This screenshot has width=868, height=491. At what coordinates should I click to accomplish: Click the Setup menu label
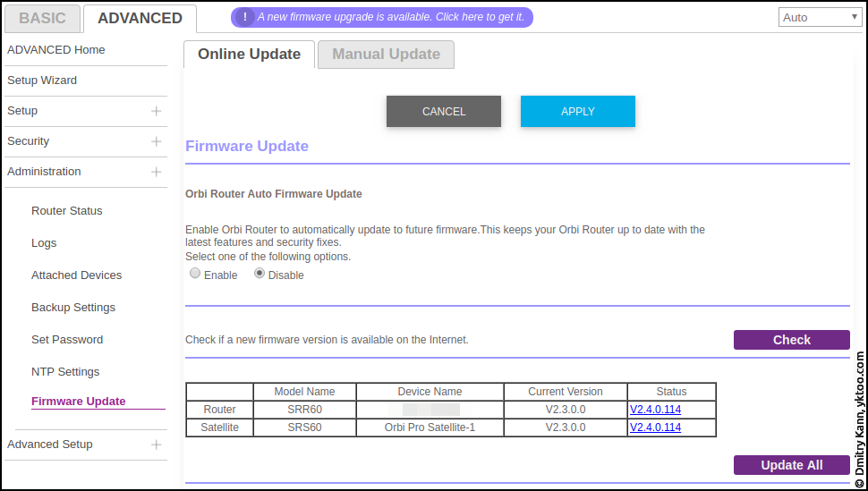(x=22, y=111)
